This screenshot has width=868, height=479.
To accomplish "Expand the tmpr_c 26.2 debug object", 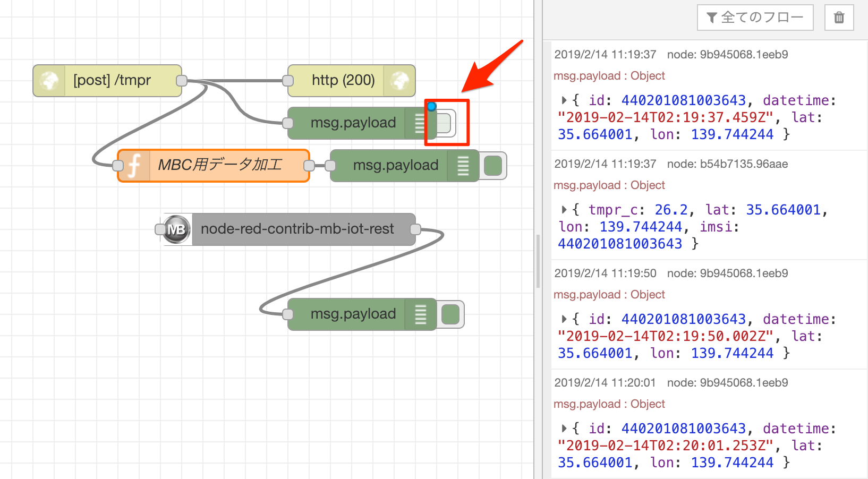I will coord(564,209).
